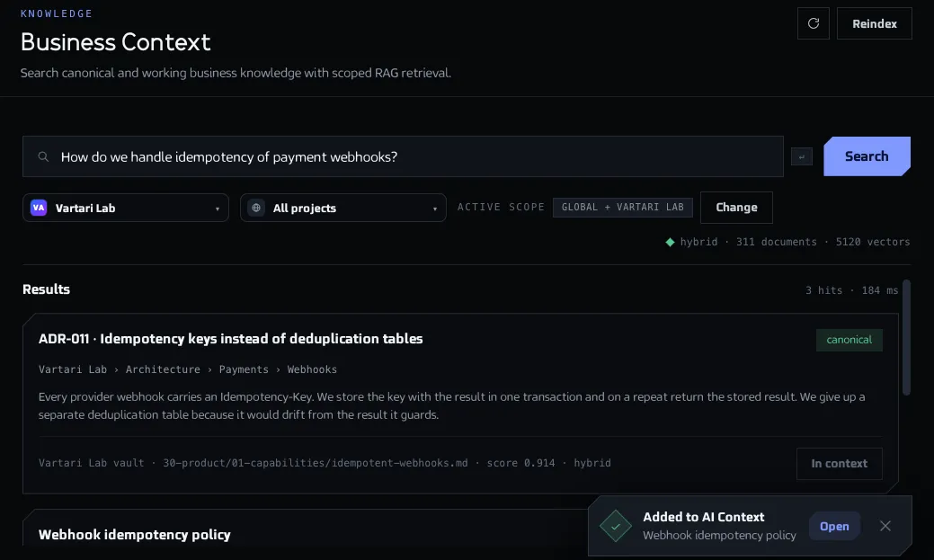Open the Vartari Lab workspace dropdown
Screen dimensions: 934x560
126,208
